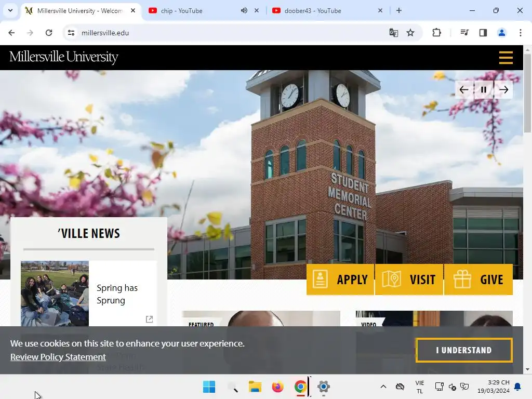View site information icon in address bar
The image size is (532, 399).
pyautogui.click(x=71, y=33)
